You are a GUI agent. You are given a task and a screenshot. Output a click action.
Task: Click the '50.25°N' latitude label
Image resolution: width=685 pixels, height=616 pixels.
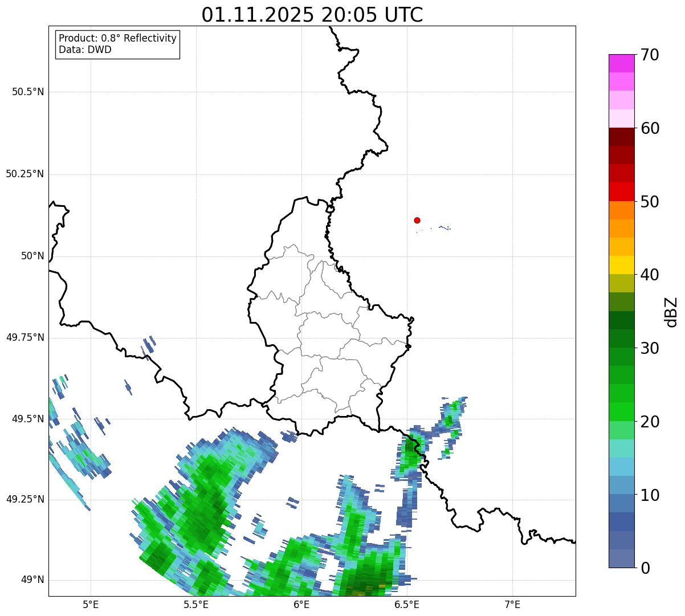pos(25,174)
